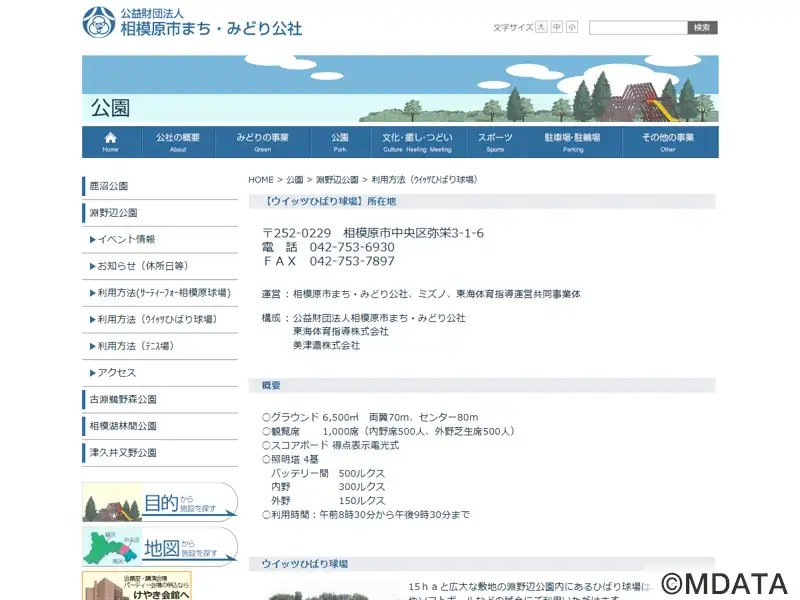Viewport: 800px width, 600px height.
Task: Set text size to 大 (large)
Action: point(541,27)
